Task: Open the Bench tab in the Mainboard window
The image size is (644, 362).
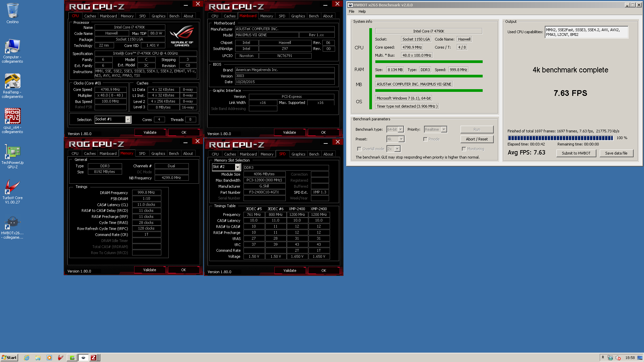Action: tap(314, 16)
